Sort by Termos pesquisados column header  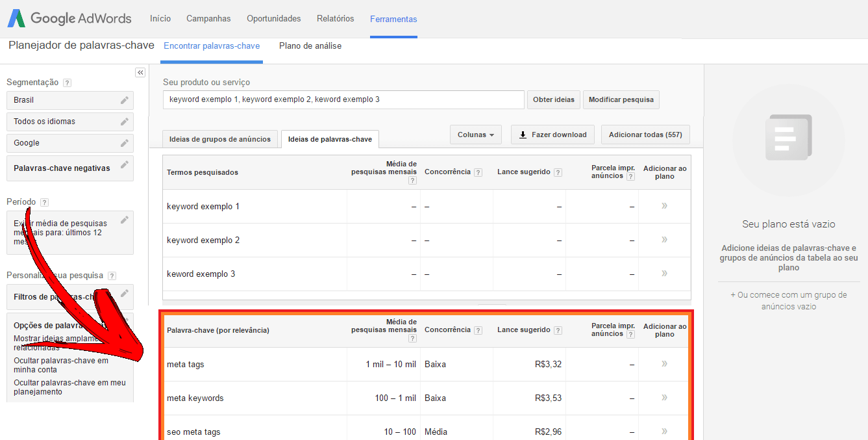[203, 172]
